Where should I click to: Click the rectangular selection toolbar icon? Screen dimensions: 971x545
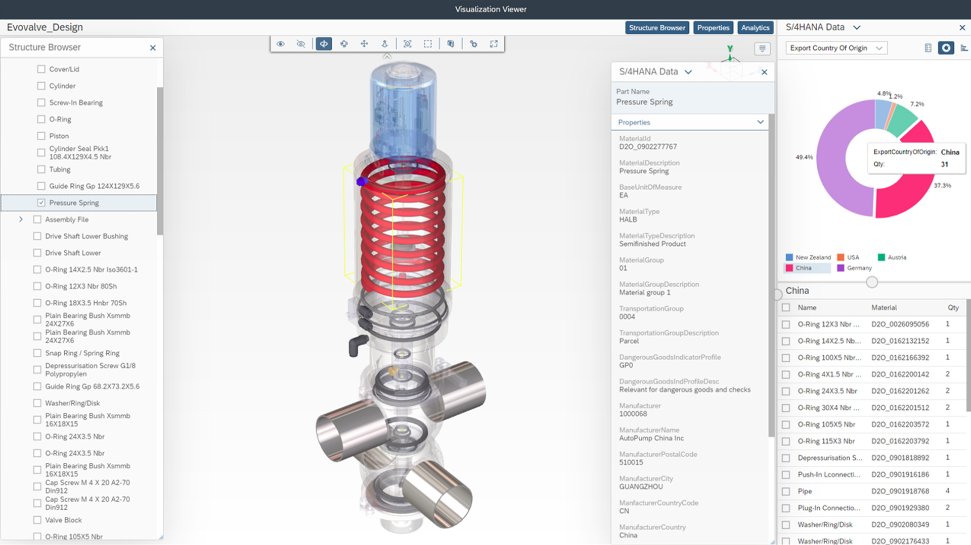click(x=428, y=44)
